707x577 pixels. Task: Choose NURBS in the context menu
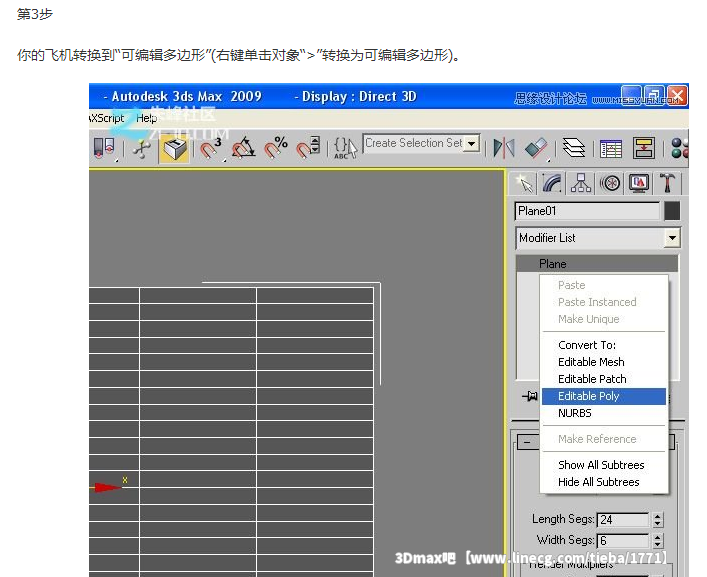tap(574, 413)
